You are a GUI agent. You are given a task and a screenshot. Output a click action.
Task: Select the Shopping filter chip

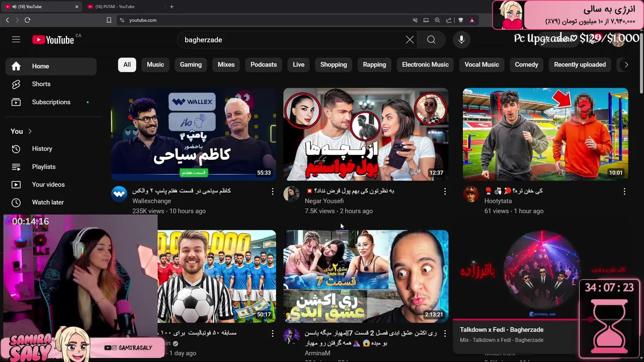click(x=334, y=64)
